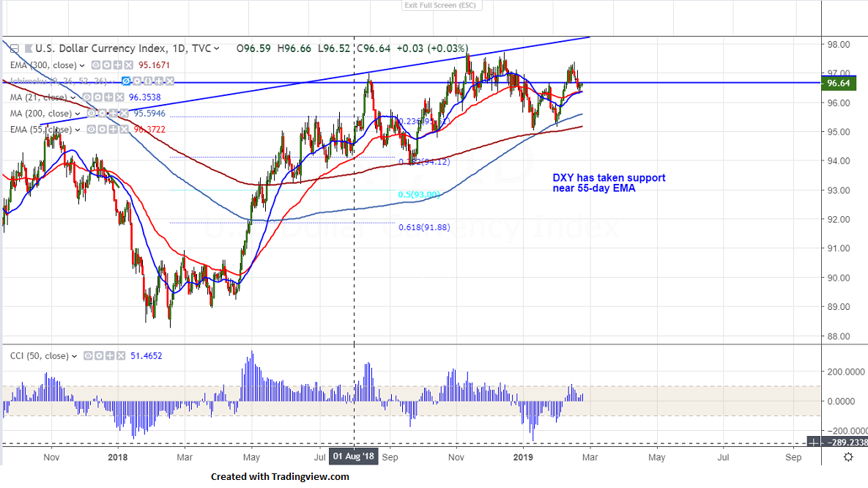The width and height of the screenshot is (868, 488).
Task: Click the 01 Aug '18 date marker
Action: [354, 456]
